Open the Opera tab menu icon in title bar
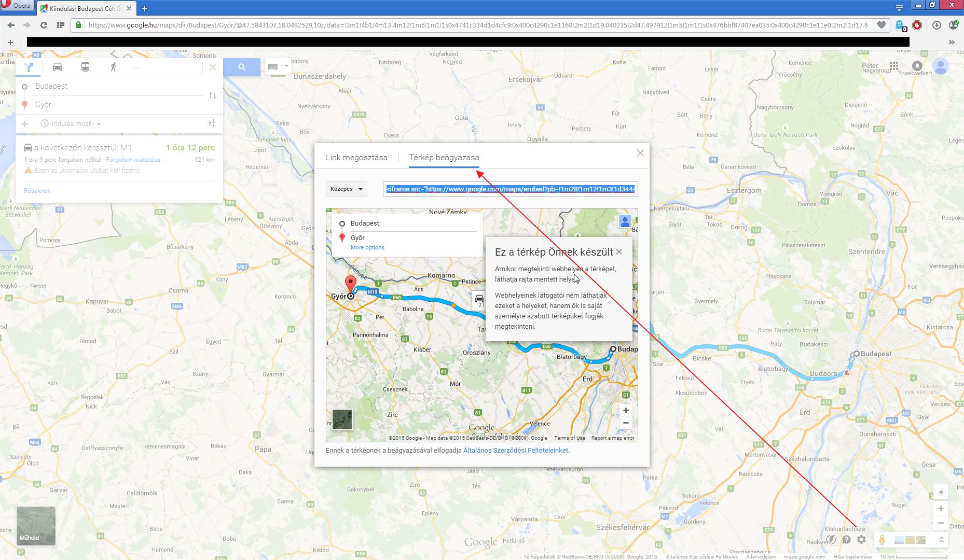Viewport: 964px width, 560px height. pyautogui.click(x=899, y=7)
